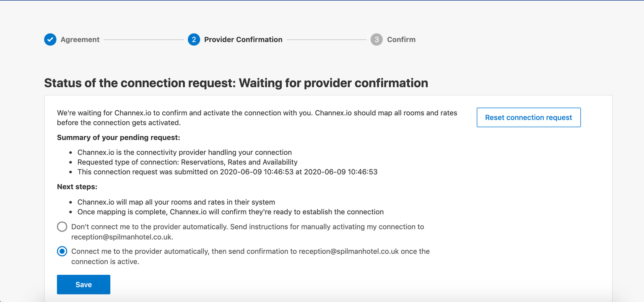
Task: Click the step 2 circle icon
Action: [194, 39]
